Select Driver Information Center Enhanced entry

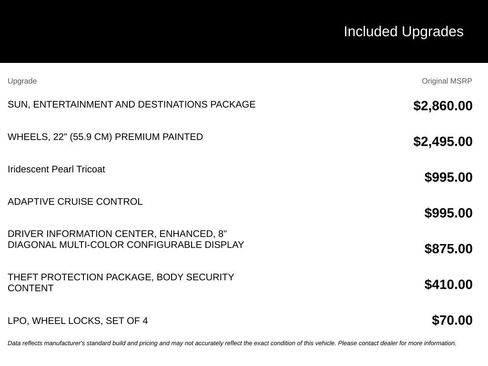pyautogui.click(x=126, y=239)
